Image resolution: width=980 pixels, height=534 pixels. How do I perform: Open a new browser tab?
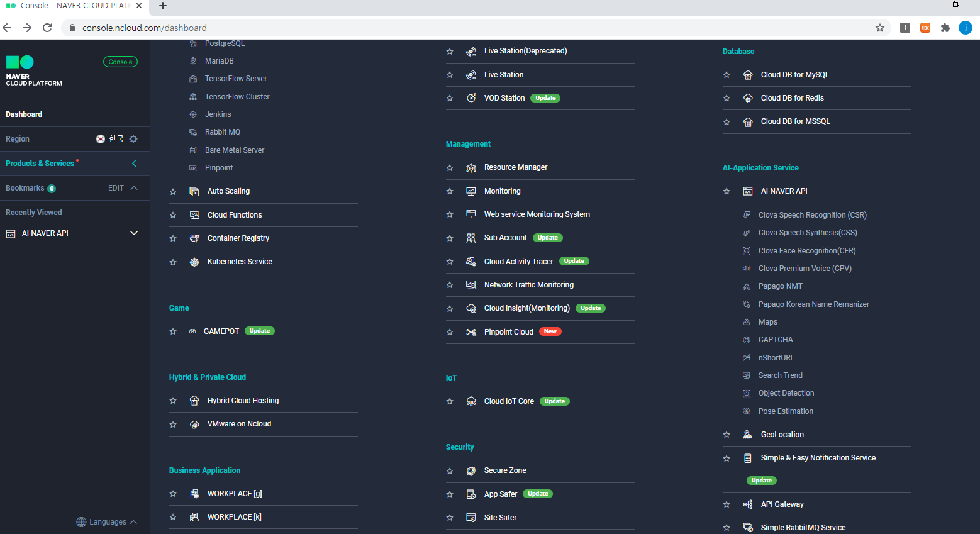coord(163,6)
